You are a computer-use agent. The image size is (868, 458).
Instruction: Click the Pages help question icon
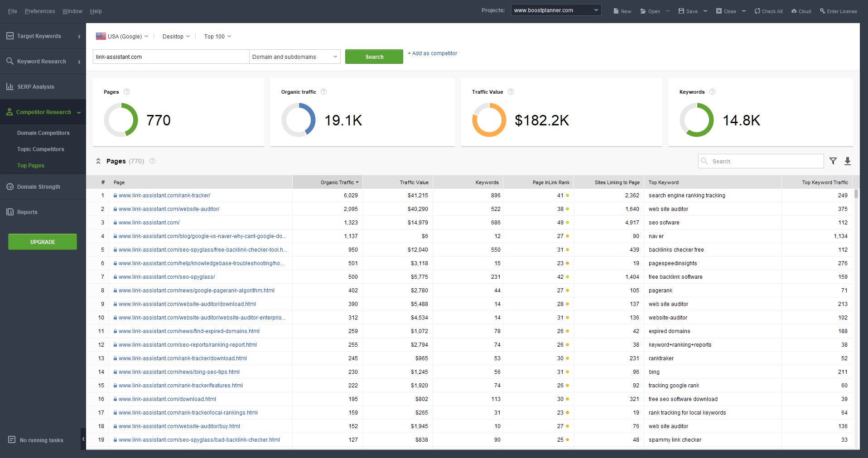(127, 91)
